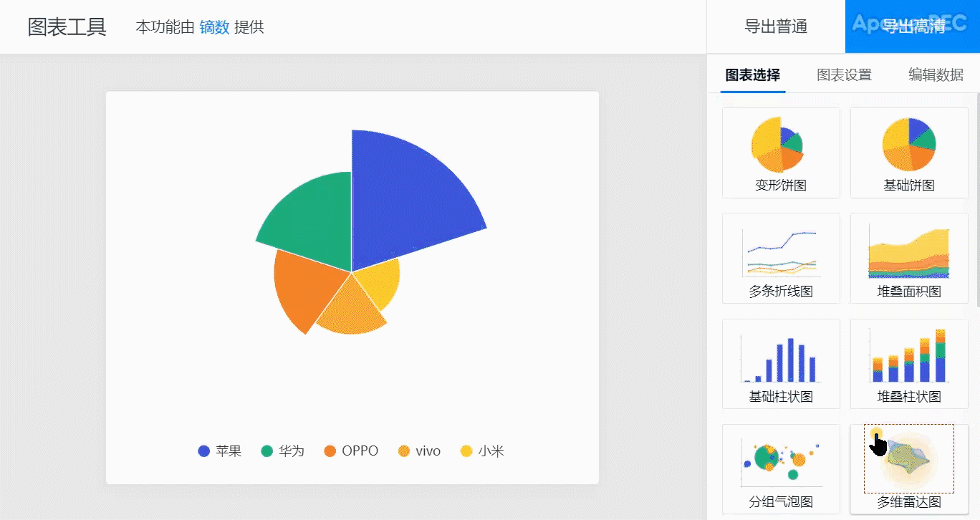The image size is (980, 520).
Task: Select the 基础饼图 chart type
Action: 909,153
